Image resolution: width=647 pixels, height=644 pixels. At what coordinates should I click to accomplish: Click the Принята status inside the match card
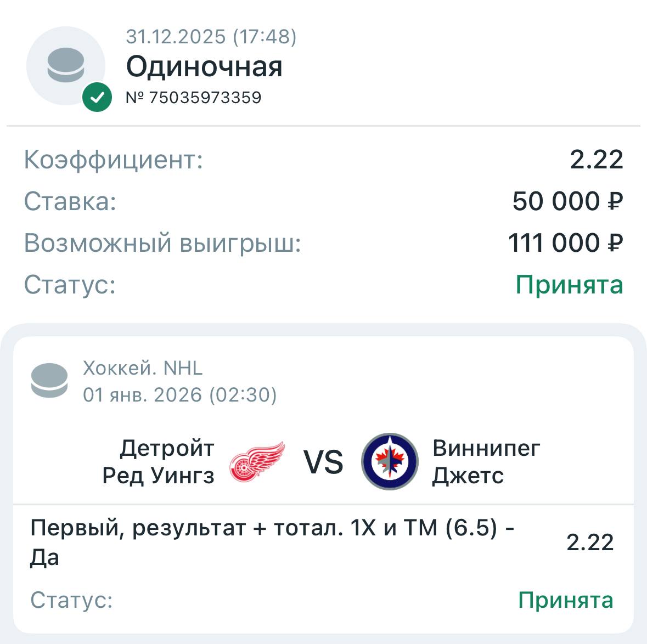565,600
